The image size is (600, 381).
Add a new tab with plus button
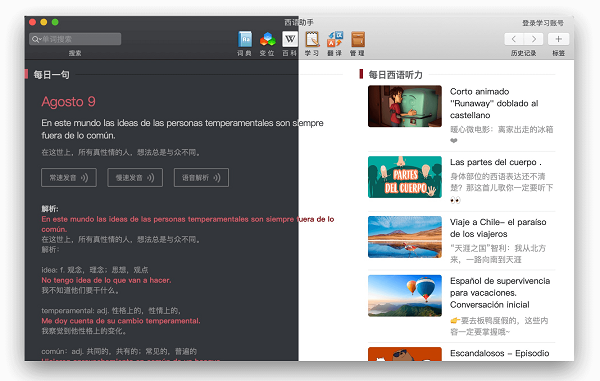(558, 39)
